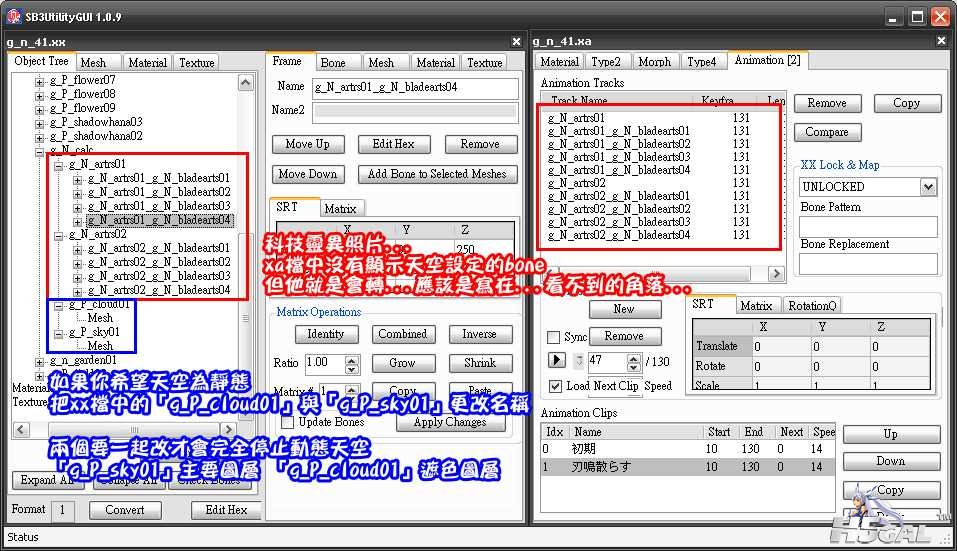Close the g_n_41.xx panel
Image resolution: width=957 pixels, height=551 pixels.
pyautogui.click(x=516, y=42)
